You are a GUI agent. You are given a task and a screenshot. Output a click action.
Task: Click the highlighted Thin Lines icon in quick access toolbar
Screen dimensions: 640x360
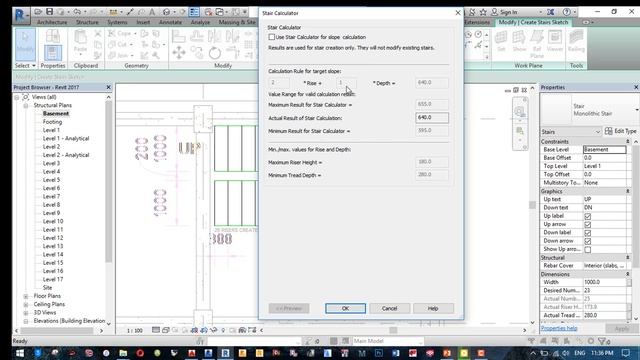(x=194, y=12)
